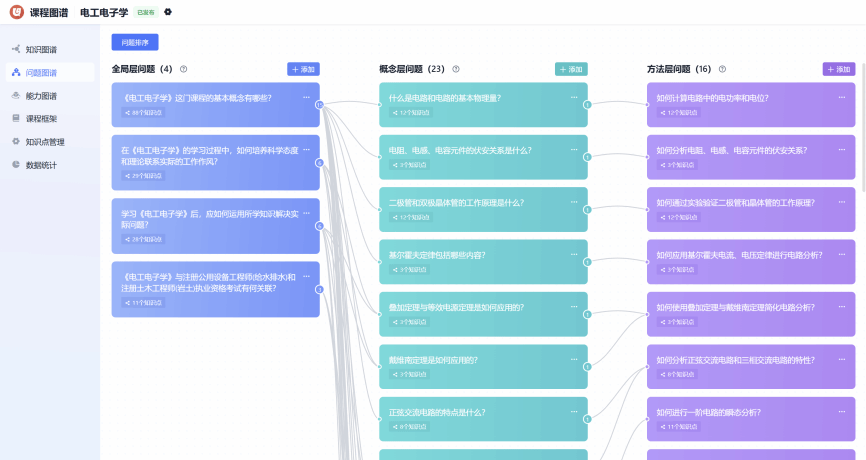Switch to 知识图谱 in sidebar

41,49
